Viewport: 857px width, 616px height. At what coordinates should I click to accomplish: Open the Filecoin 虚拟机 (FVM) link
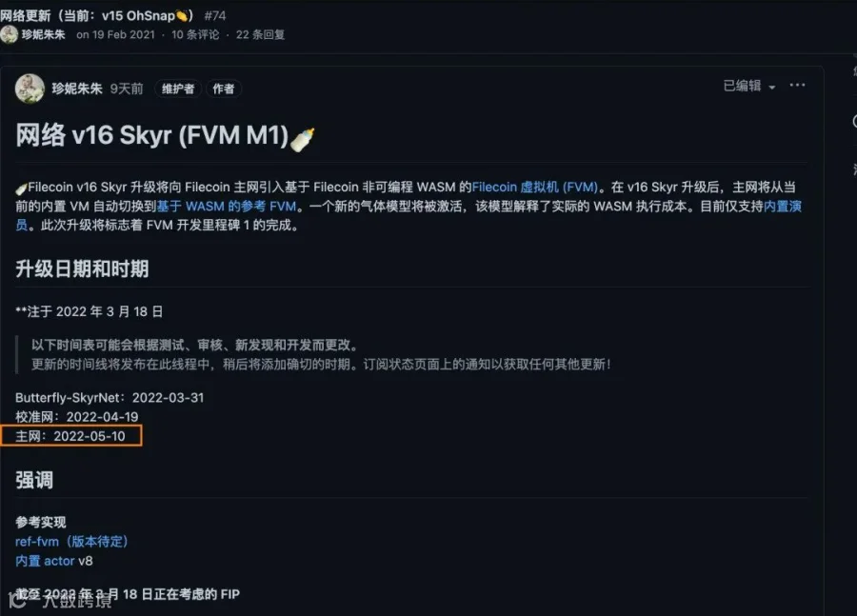click(x=534, y=187)
